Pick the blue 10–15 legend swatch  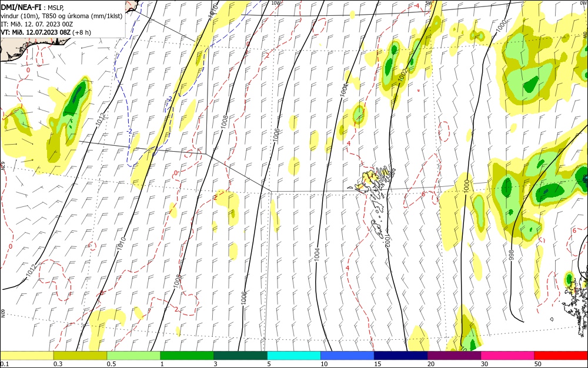pyautogui.click(x=348, y=356)
